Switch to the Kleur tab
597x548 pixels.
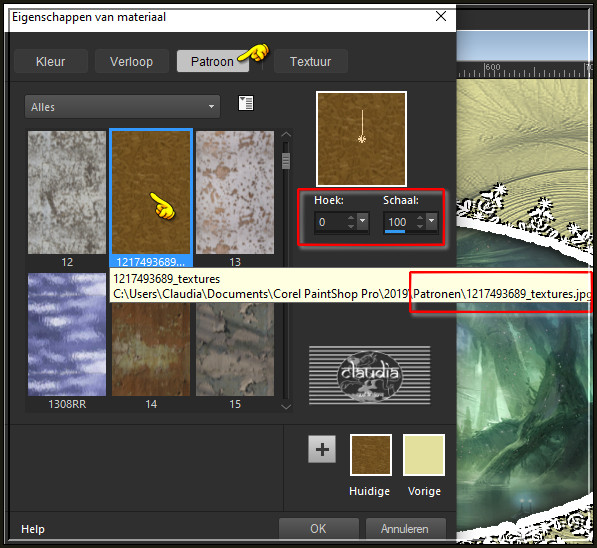tap(51, 61)
